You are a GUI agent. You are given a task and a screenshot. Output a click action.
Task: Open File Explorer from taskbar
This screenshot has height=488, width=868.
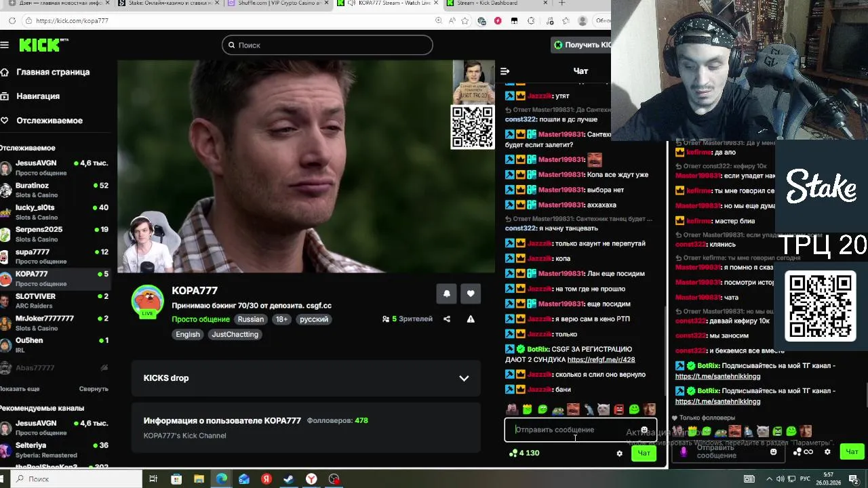click(x=199, y=479)
